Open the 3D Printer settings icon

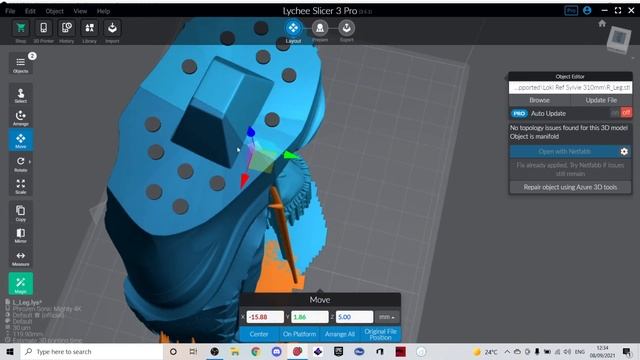[43, 29]
